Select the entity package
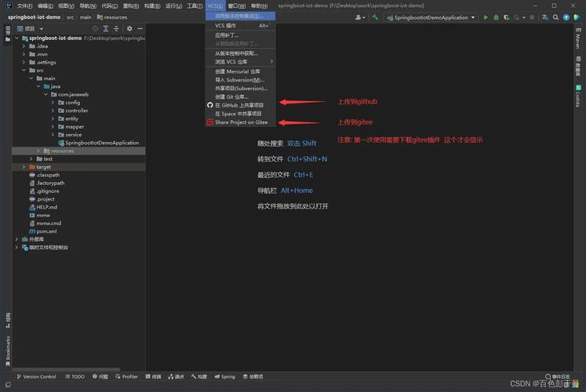 point(68,118)
